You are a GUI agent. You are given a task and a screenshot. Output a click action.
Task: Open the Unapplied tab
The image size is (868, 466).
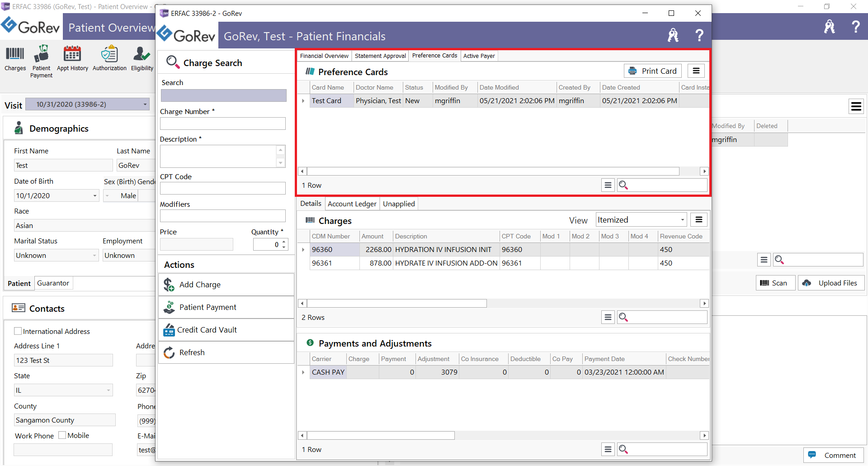[399, 204]
